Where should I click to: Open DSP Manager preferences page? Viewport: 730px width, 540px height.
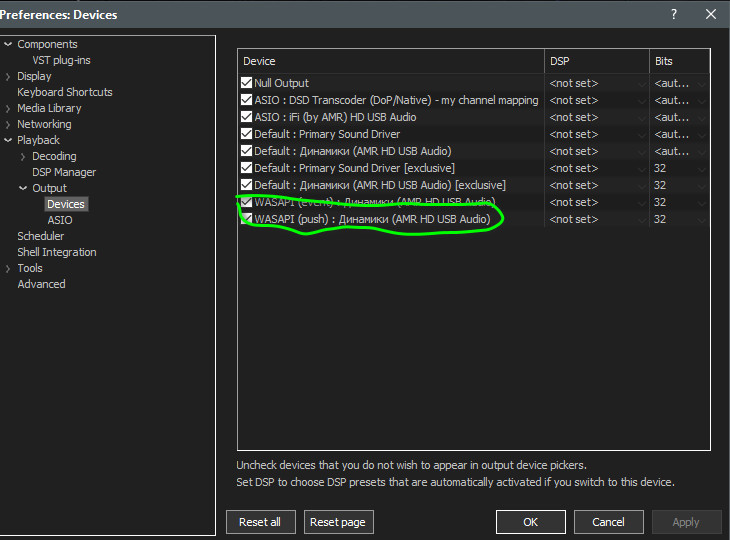point(64,172)
